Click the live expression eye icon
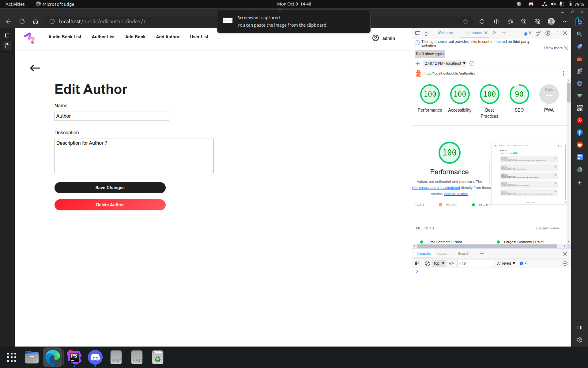 pos(451,263)
